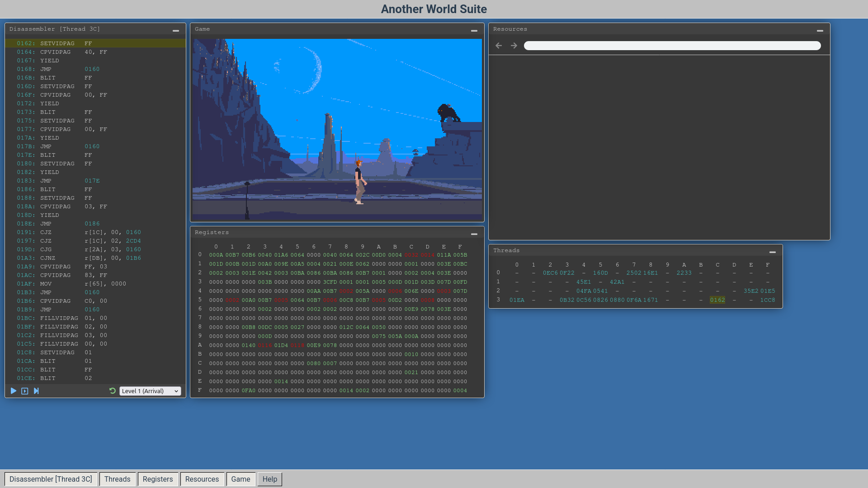
Task: Toggle the Threads button in bottom bar
Action: [x=117, y=479]
